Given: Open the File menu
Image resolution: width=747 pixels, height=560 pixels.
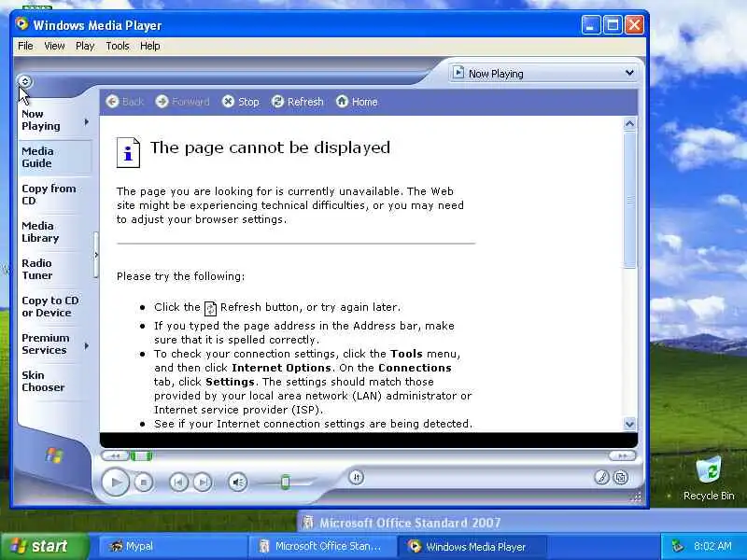Looking at the screenshot, I should [25, 46].
